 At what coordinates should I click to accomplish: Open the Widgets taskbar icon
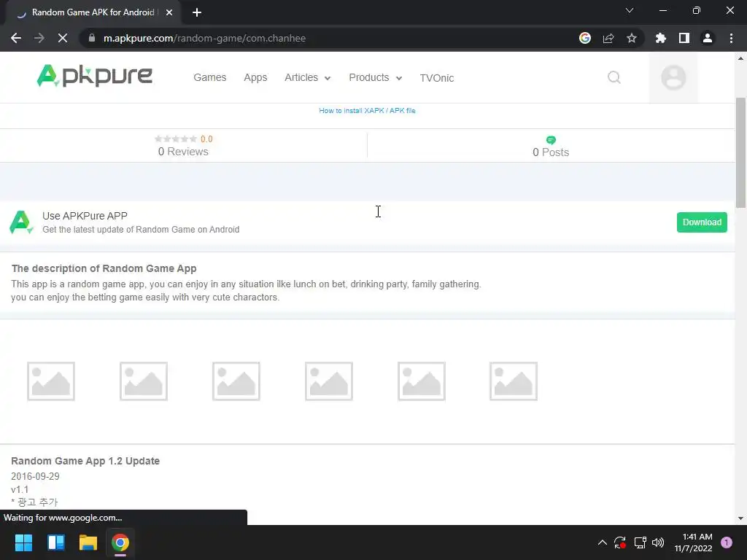tap(56, 542)
